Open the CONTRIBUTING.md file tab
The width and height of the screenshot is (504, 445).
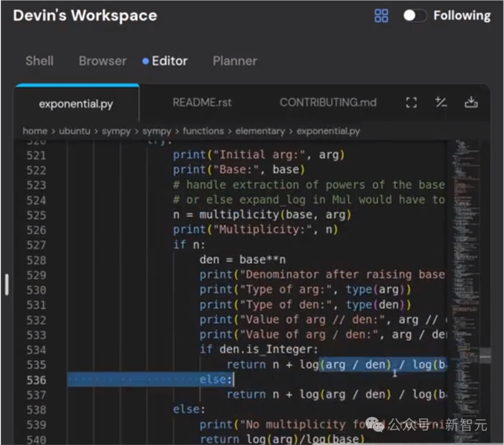[x=328, y=102]
